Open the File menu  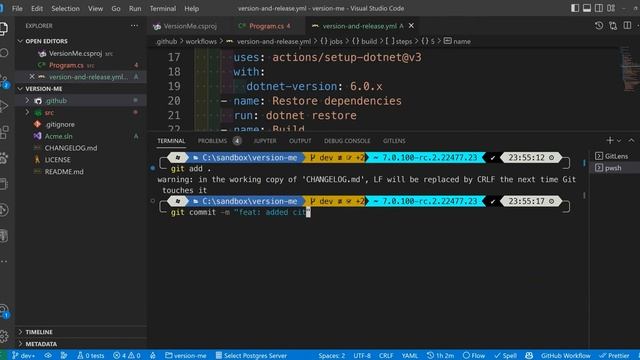(17, 8)
